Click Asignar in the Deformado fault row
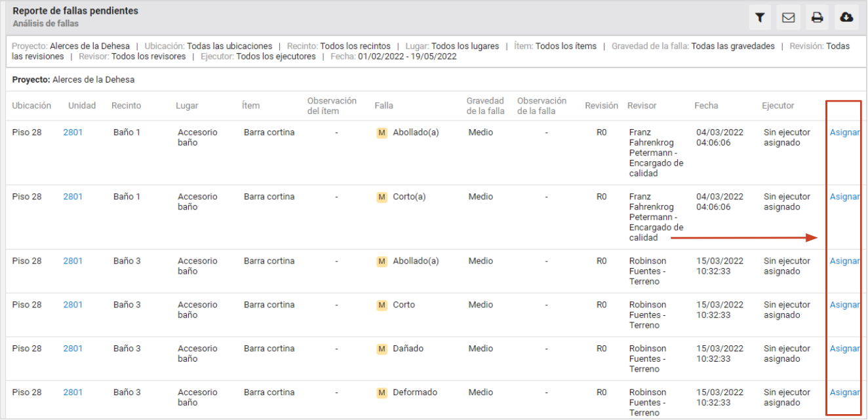Image resolution: width=868 pixels, height=420 pixels. click(844, 392)
